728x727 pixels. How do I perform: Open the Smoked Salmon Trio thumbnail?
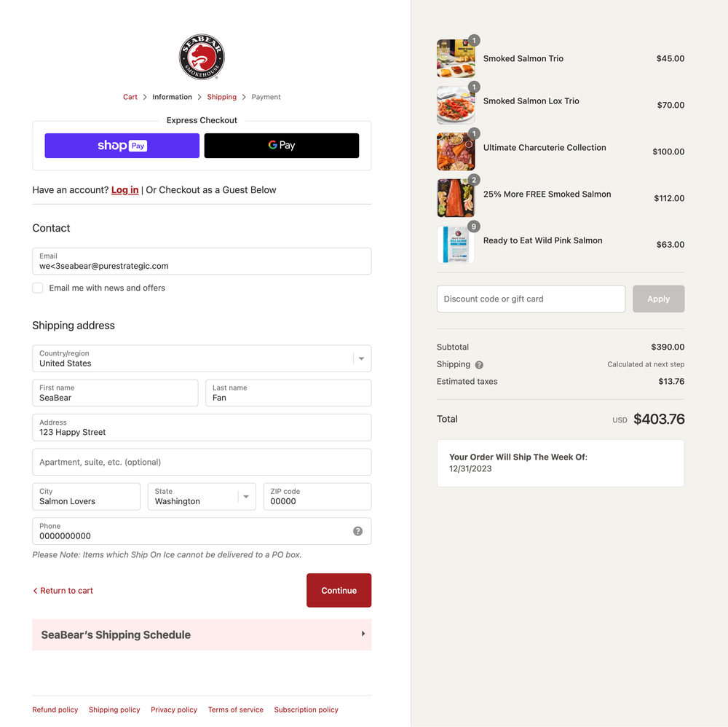[456, 58]
